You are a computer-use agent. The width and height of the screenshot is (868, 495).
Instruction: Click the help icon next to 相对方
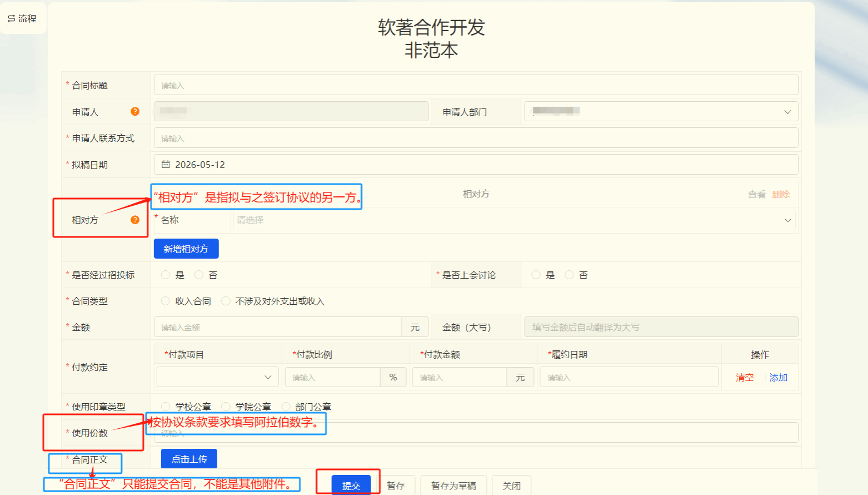point(135,220)
